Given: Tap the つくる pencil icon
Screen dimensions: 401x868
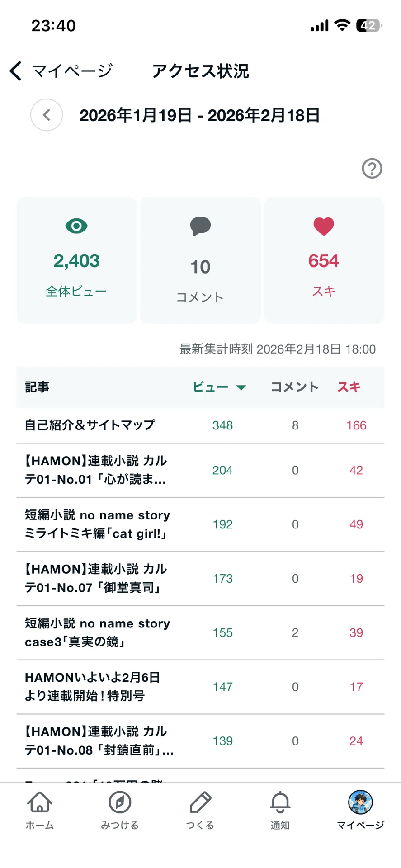Looking at the screenshot, I should [200, 802].
